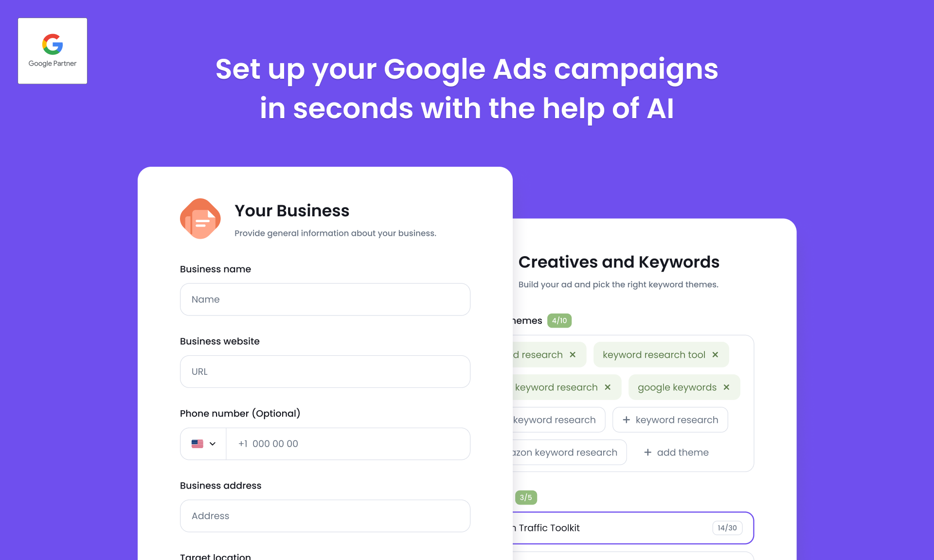Expand the phone number country selector
The image size is (934, 560).
pos(203,443)
